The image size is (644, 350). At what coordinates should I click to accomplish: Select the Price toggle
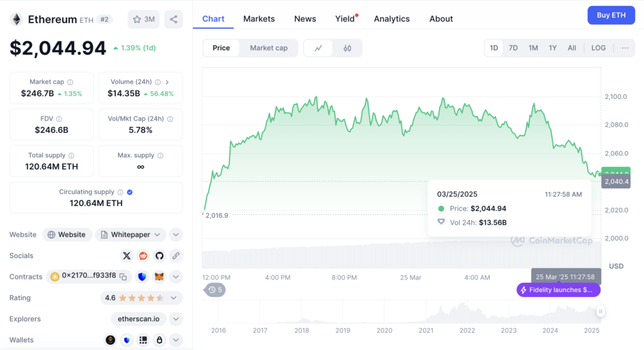[221, 48]
